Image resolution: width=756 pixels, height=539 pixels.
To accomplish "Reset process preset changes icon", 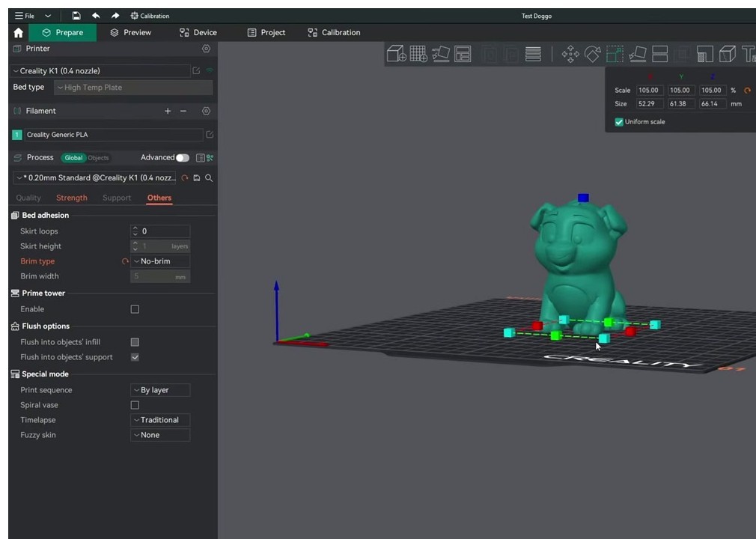I will [185, 178].
